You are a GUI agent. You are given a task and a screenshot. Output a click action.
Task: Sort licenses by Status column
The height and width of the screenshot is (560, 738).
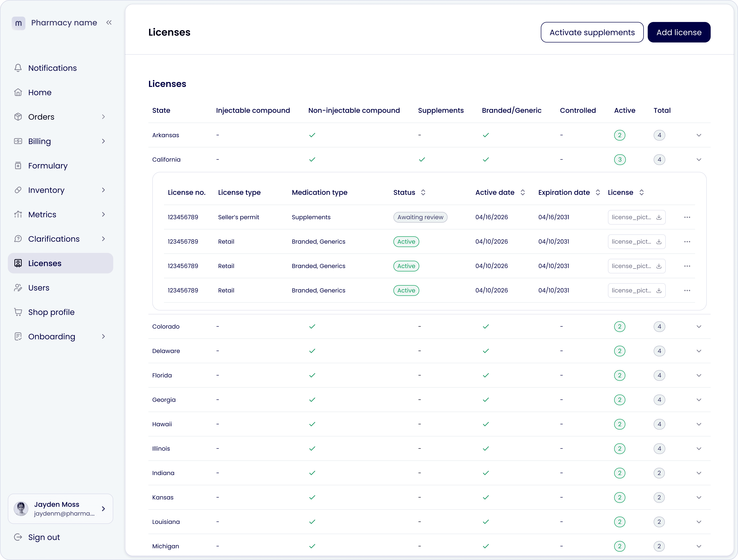pos(423,193)
